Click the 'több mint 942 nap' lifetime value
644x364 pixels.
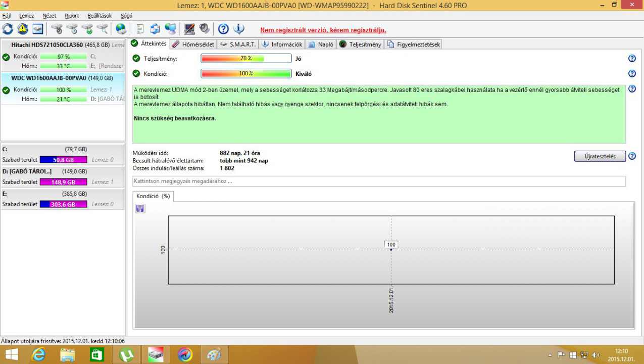(244, 161)
